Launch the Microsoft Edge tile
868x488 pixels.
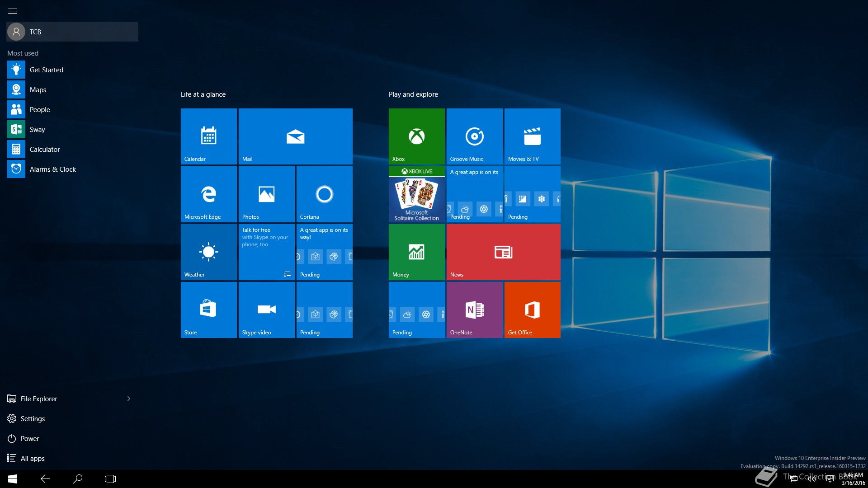(209, 194)
